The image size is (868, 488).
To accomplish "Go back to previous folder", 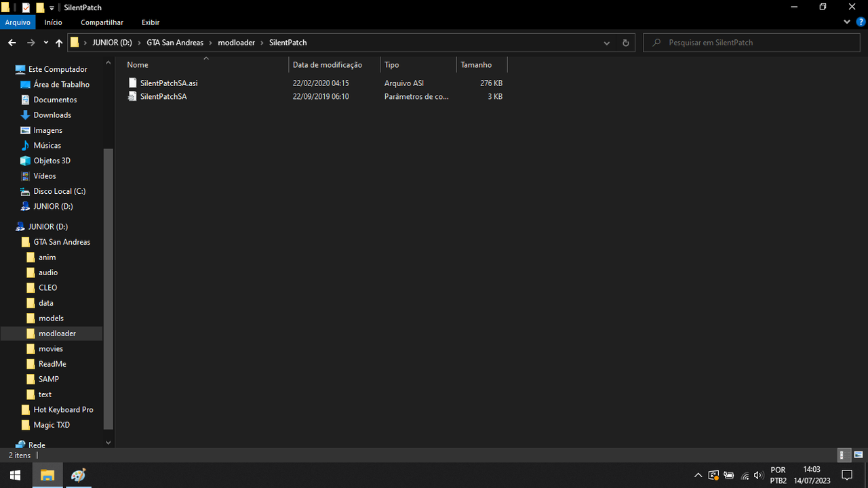I will pos(12,42).
